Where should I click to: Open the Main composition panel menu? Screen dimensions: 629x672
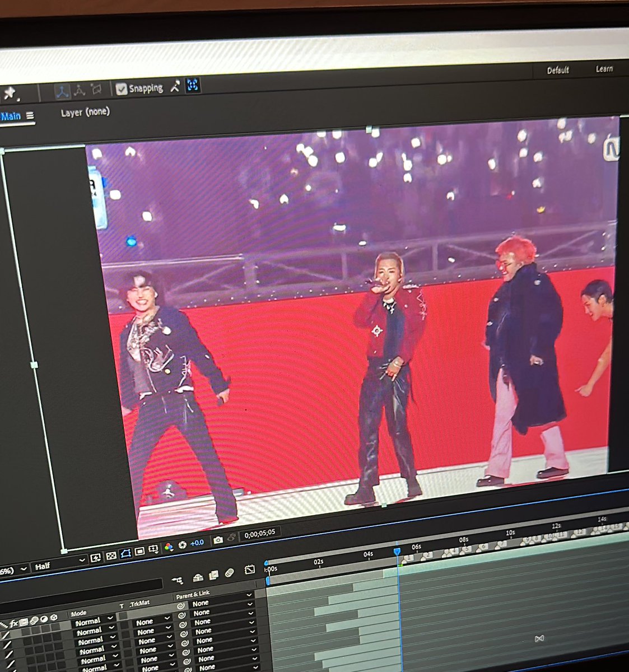30,115
